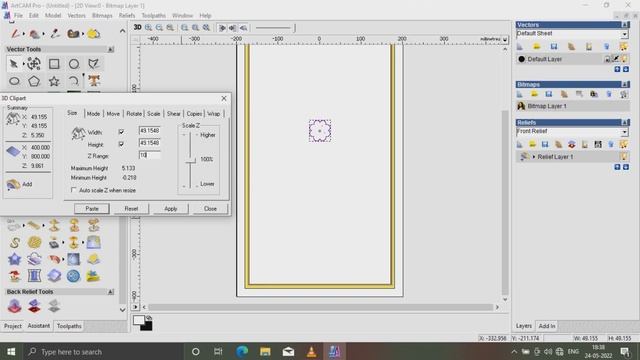Open the Front Relief dropdown
This screenshot has height=360, width=640.
pyautogui.click(x=624, y=132)
